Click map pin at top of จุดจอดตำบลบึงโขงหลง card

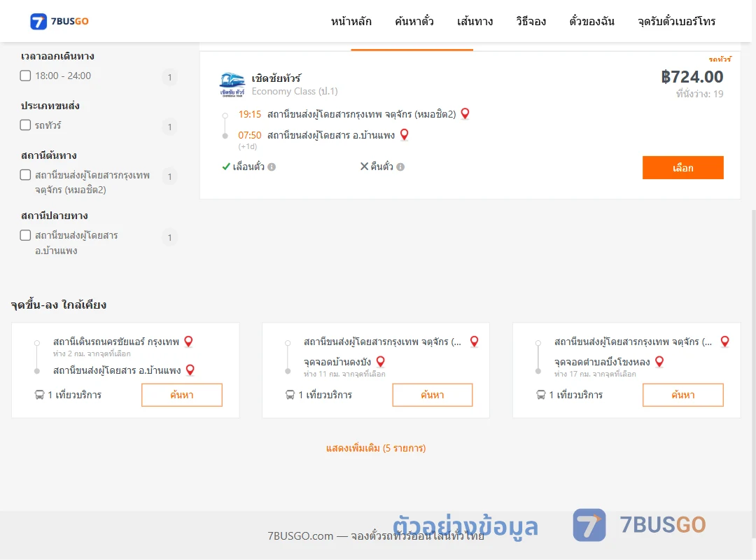pyautogui.click(x=724, y=342)
